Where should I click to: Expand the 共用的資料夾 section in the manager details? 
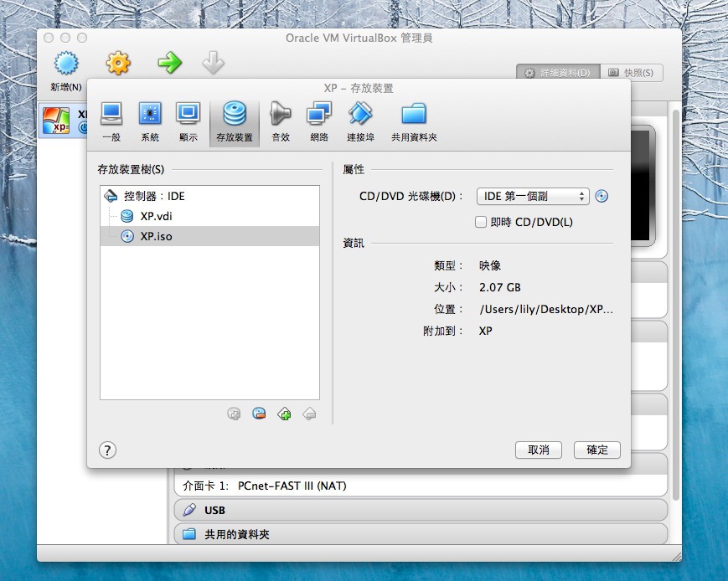[x=421, y=534]
